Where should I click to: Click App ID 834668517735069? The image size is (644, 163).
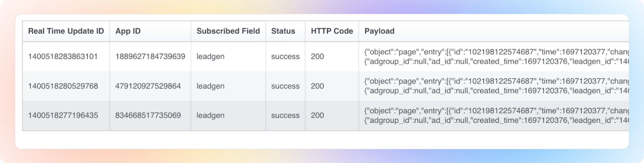(x=148, y=115)
